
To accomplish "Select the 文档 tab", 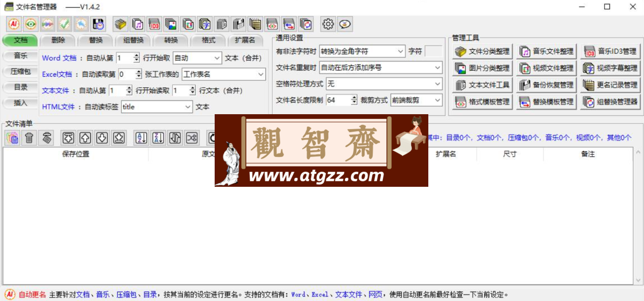I will click(20, 40).
